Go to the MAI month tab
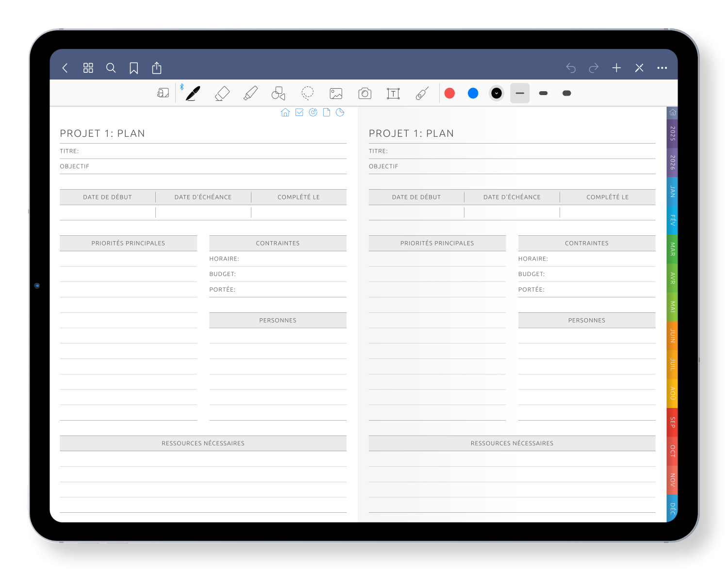This screenshot has height=570, width=728. 672,307
